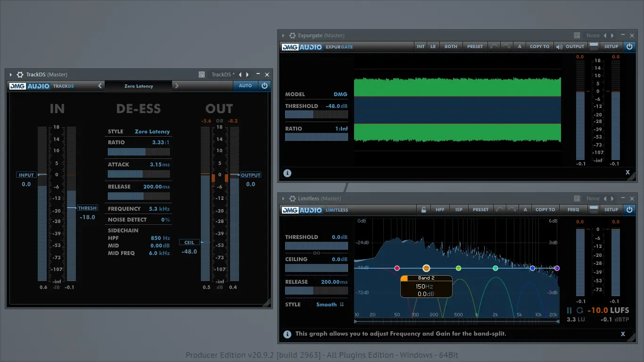The height and width of the screenshot is (362, 644).
Task: Open the Limitless PRESET menu
Action: click(x=481, y=210)
